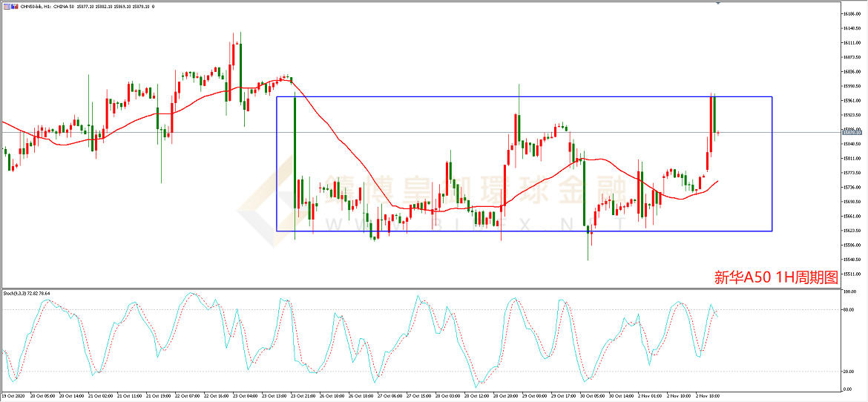The width and height of the screenshot is (868, 402).
Task: Click the chart shift triangle marker at top
Action: click(718, 3)
